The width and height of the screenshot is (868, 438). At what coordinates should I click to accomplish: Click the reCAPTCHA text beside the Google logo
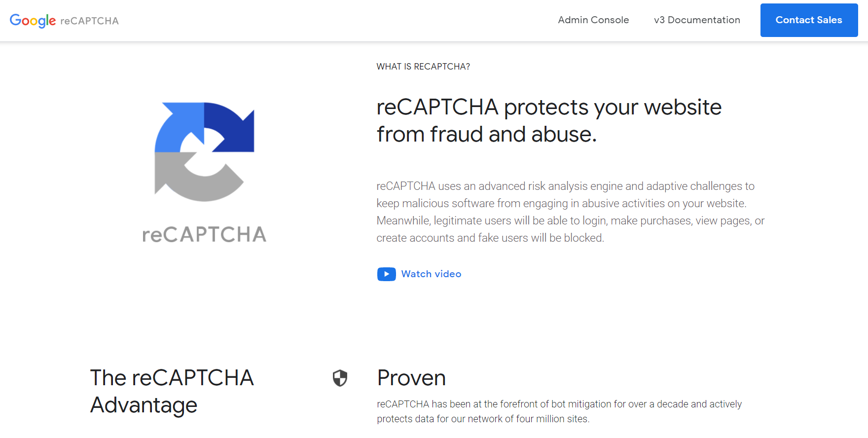pyautogui.click(x=89, y=21)
